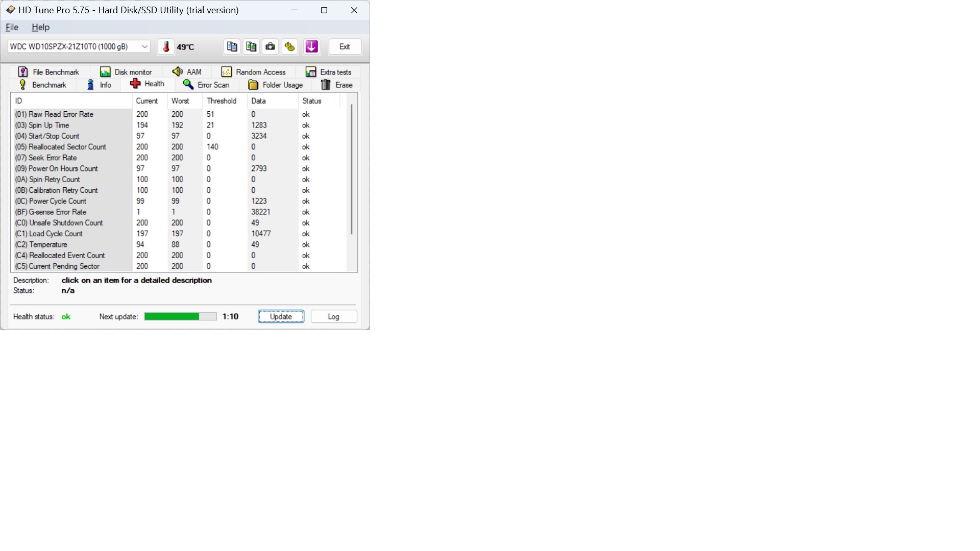The image size is (980, 551).
Task: Open the Help menu
Action: point(40,27)
